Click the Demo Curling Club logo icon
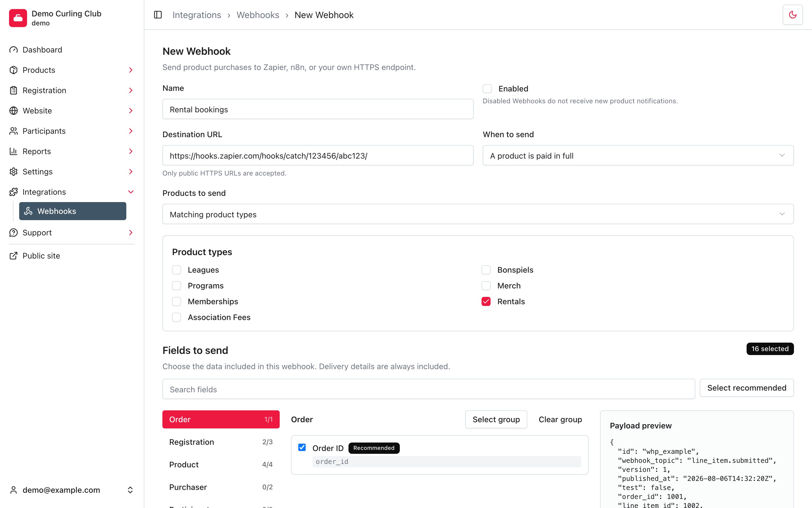 coord(18,18)
